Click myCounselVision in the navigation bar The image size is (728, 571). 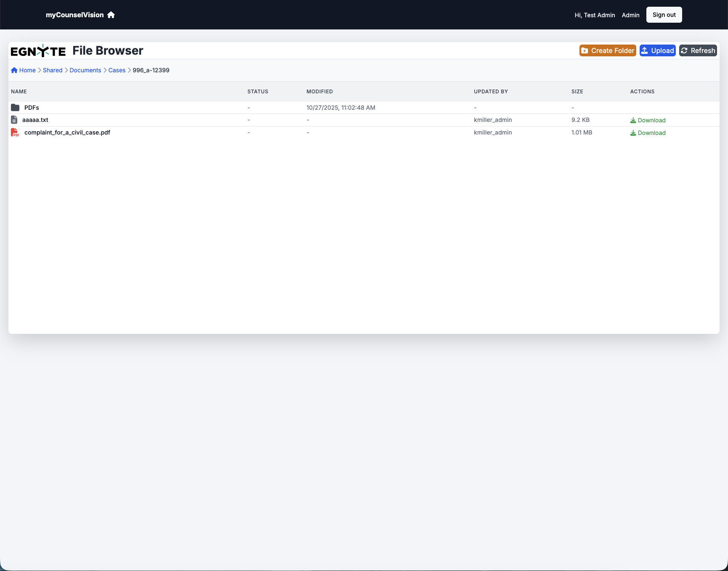(x=74, y=15)
